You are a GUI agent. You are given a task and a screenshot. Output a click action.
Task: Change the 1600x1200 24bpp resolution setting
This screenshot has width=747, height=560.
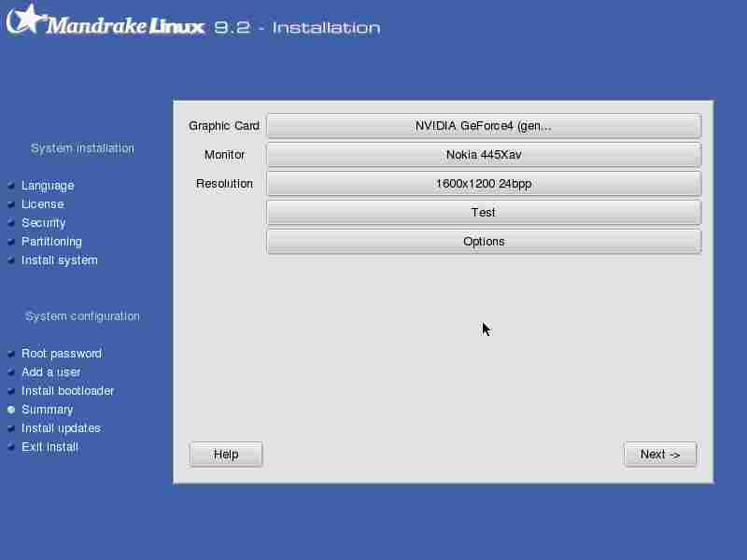(484, 184)
